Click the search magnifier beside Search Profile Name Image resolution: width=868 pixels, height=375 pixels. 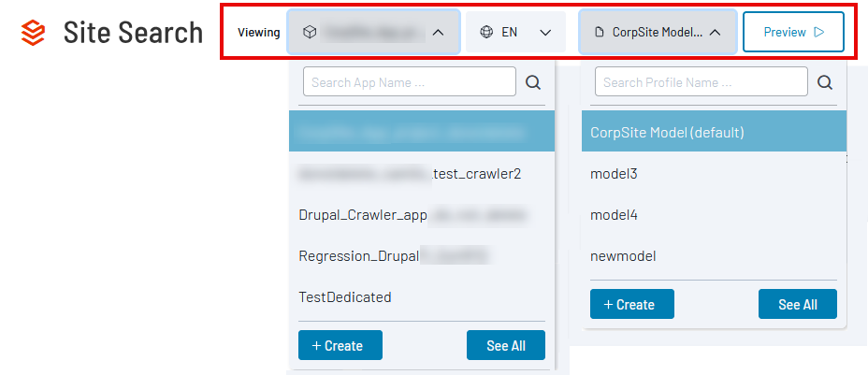825,82
